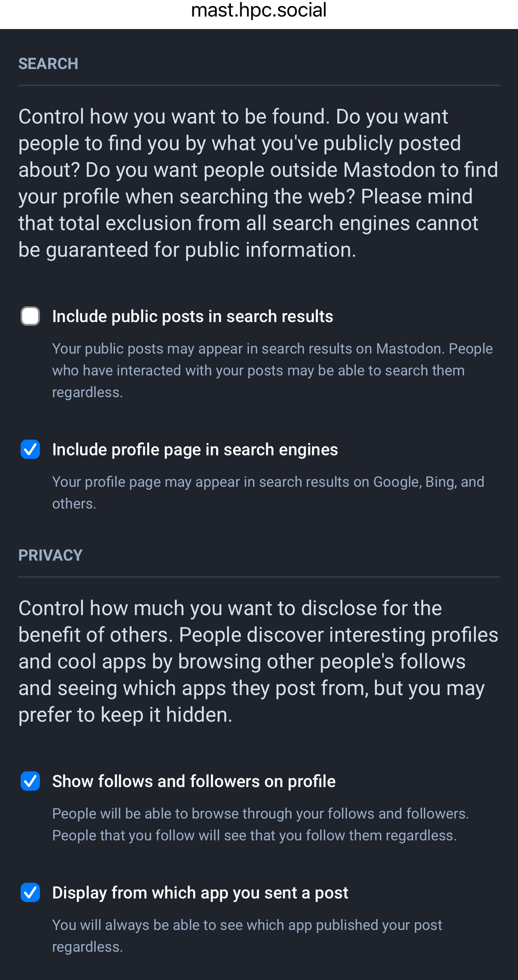The width and height of the screenshot is (518, 980).
Task: Disable Show follows and followers on profile checkbox
Action: [x=30, y=781]
